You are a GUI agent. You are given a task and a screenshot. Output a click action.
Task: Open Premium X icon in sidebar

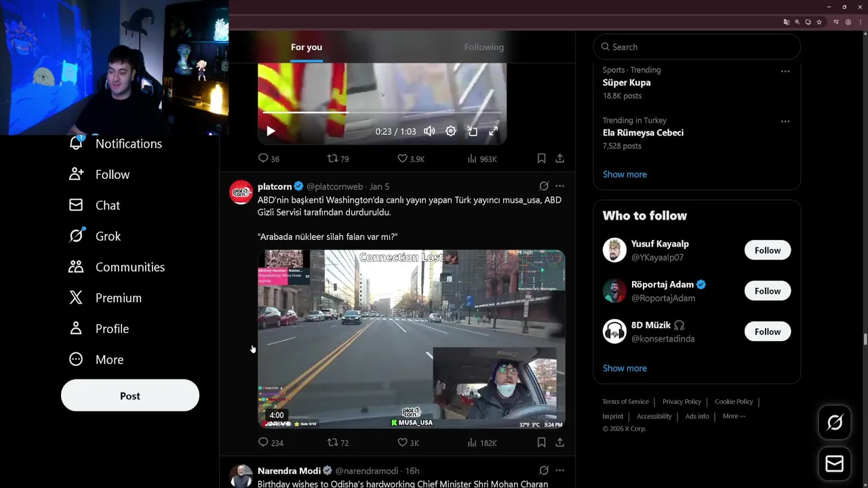(76, 298)
